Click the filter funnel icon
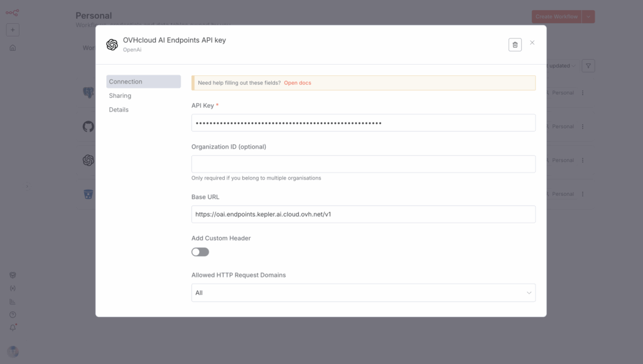This screenshot has width=643, height=364. click(588, 66)
